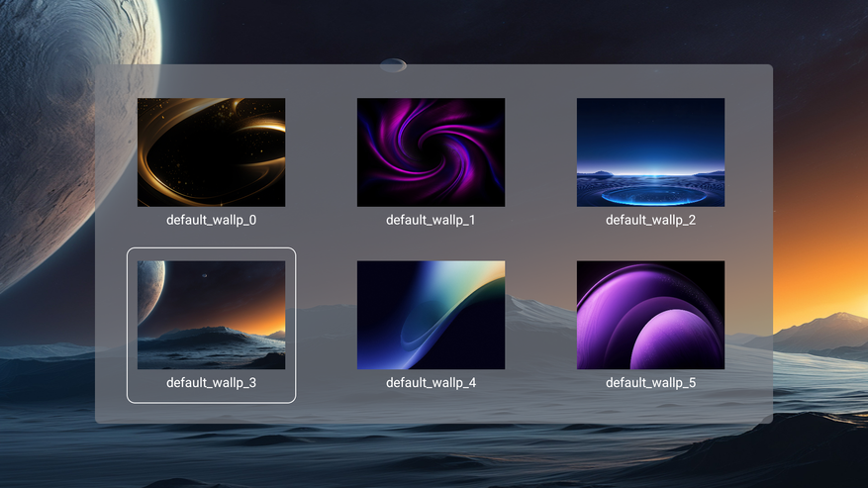Click the default_wallp_1 label
This screenshot has height=488, width=868.
pyautogui.click(x=431, y=220)
